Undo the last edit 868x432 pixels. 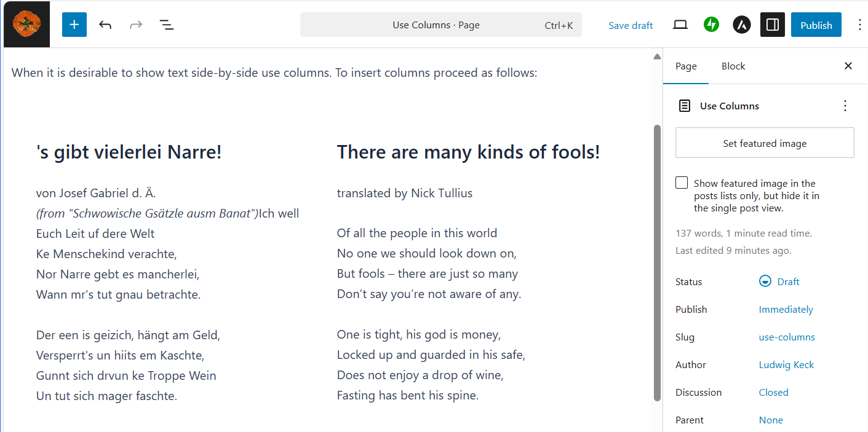[x=105, y=25]
